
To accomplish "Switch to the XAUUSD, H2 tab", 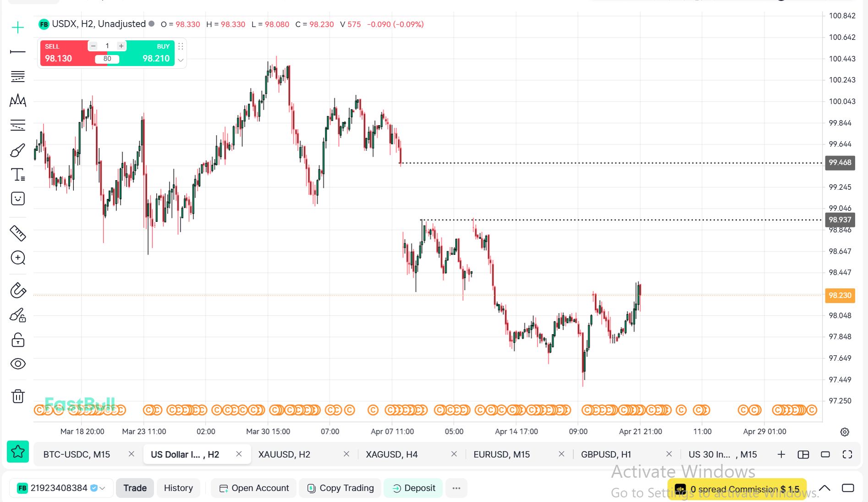I will pyautogui.click(x=284, y=454).
